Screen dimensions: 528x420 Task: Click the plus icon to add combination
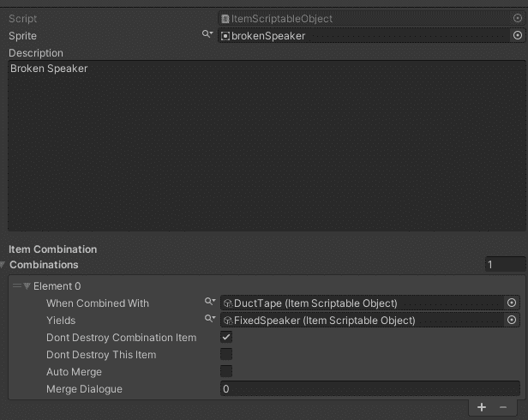coord(482,407)
